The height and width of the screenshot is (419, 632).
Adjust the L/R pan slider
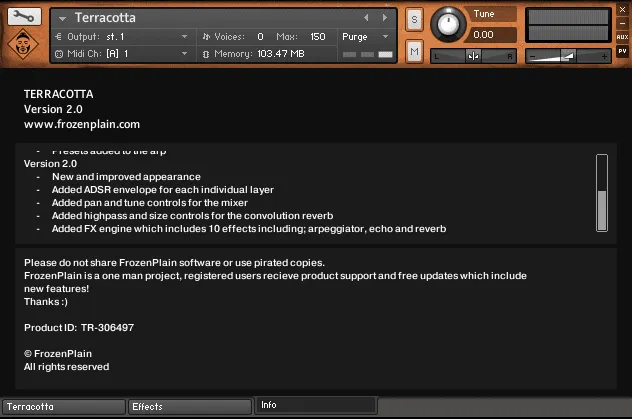(x=473, y=56)
